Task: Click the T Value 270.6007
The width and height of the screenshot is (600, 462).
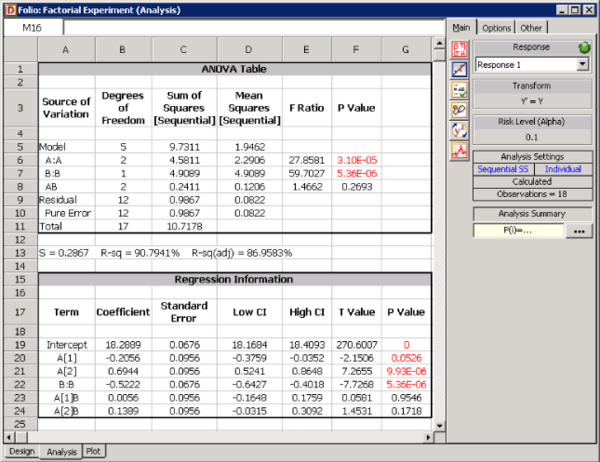Action: [357, 345]
